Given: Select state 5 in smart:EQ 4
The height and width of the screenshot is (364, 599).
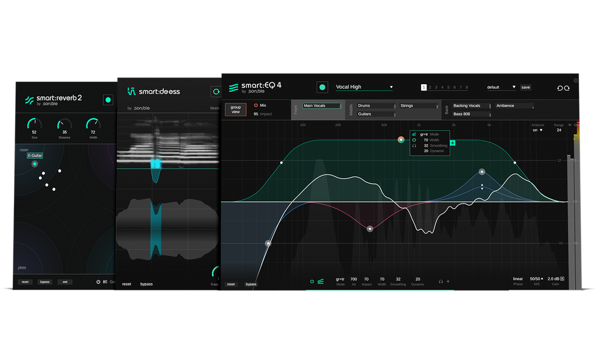Looking at the screenshot, I should point(449,88).
